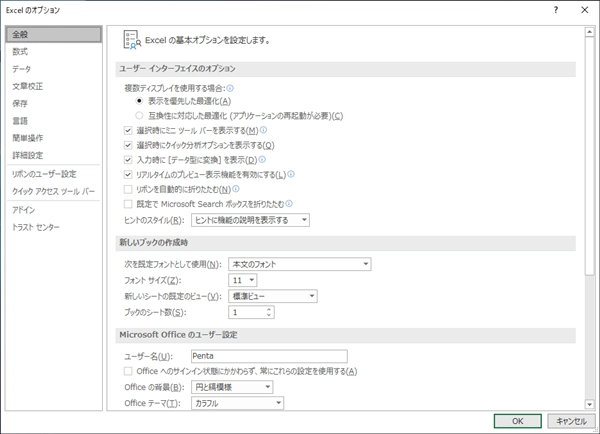
Task: Select 互換性に対応した最適化 radio button
Action: (x=139, y=116)
